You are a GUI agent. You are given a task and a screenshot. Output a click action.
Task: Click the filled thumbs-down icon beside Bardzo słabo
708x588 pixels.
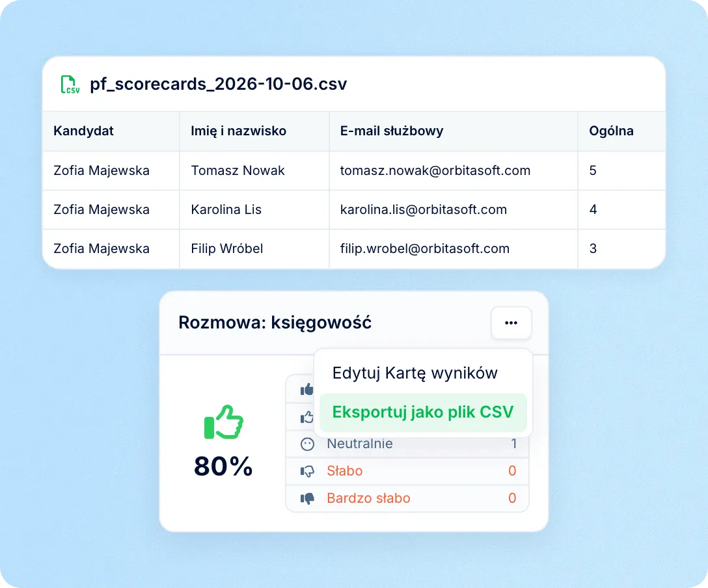click(x=308, y=498)
